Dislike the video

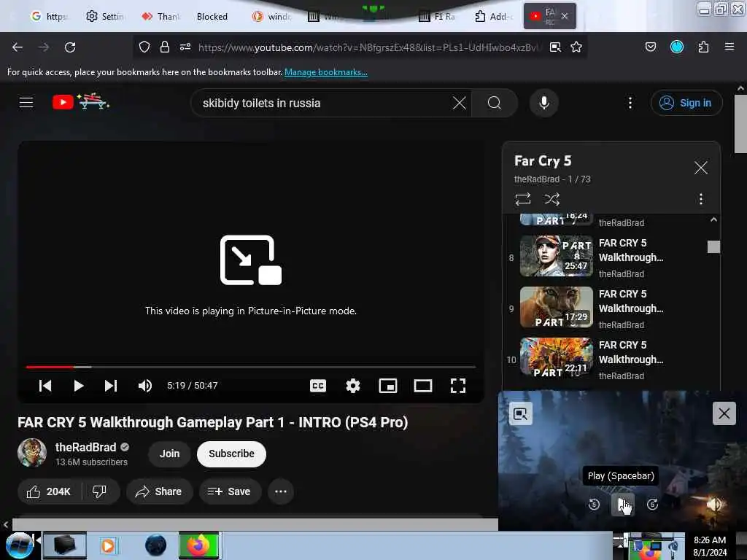99,491
